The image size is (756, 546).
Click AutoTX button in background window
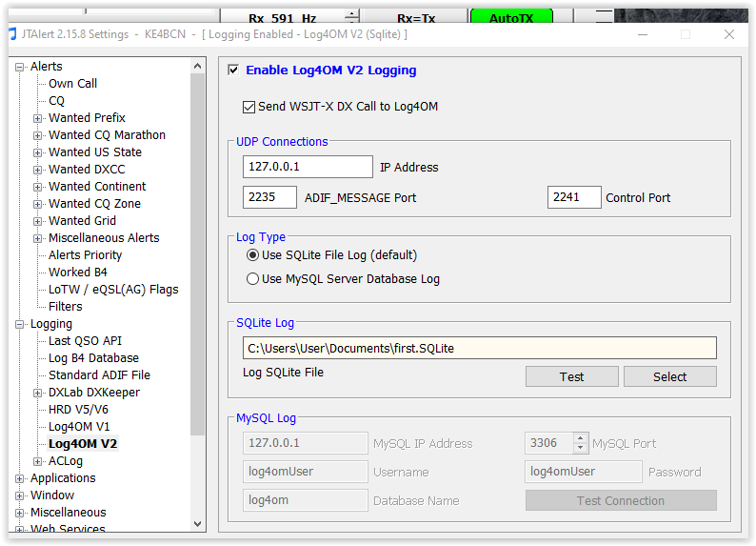(x=511, y=16)
